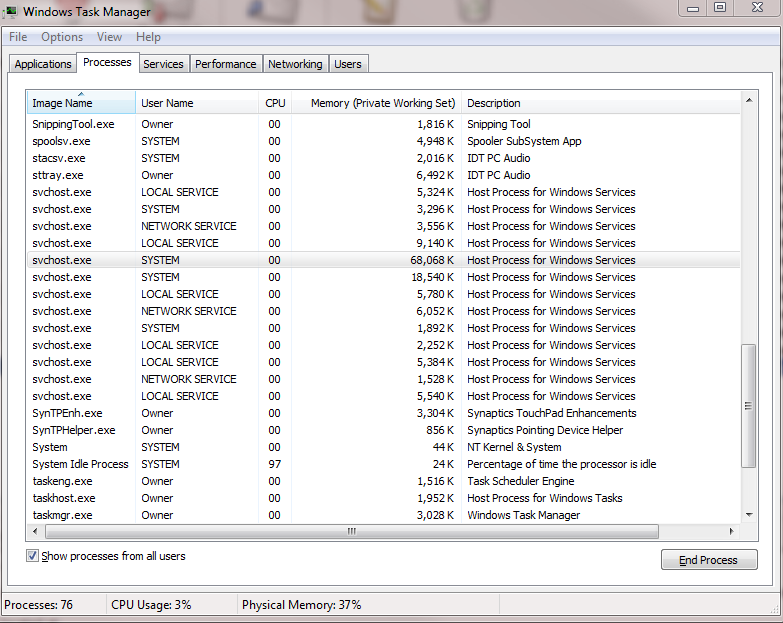Select svchost.exe using 6,052 K memory
This screenshot has height=623, width=783.
point(384,311)
